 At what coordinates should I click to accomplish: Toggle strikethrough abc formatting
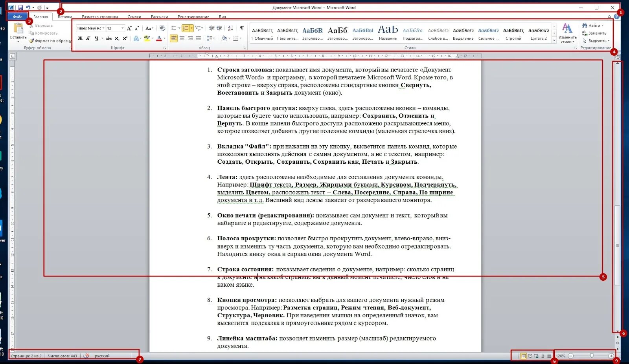tap(109, 38)
